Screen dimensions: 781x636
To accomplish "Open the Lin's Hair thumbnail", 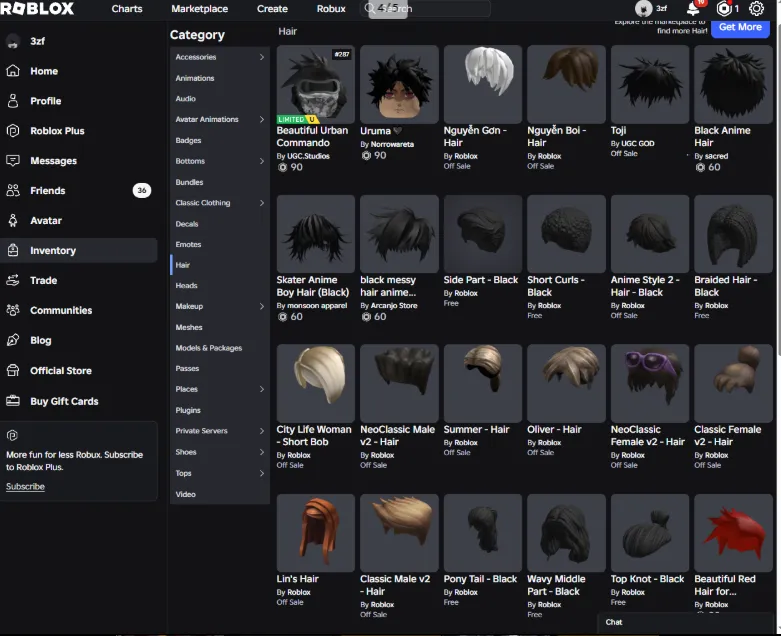I will [x=316, y=533].
